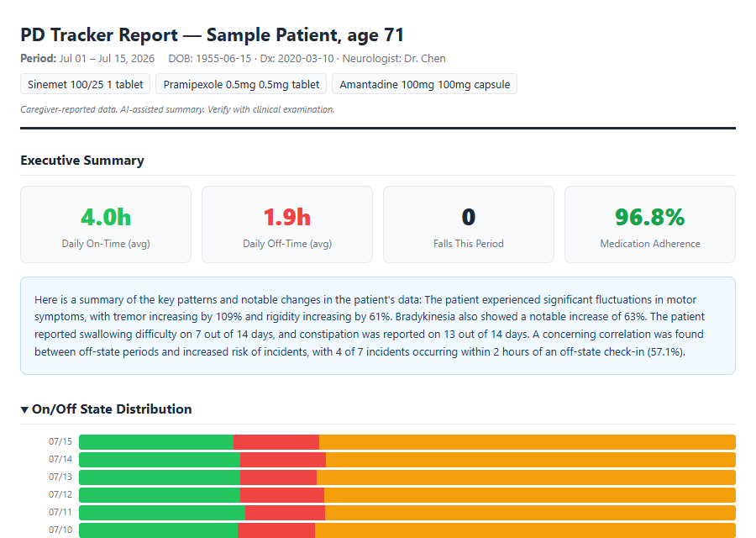Click the 07/11 date label

pos(60,512)
